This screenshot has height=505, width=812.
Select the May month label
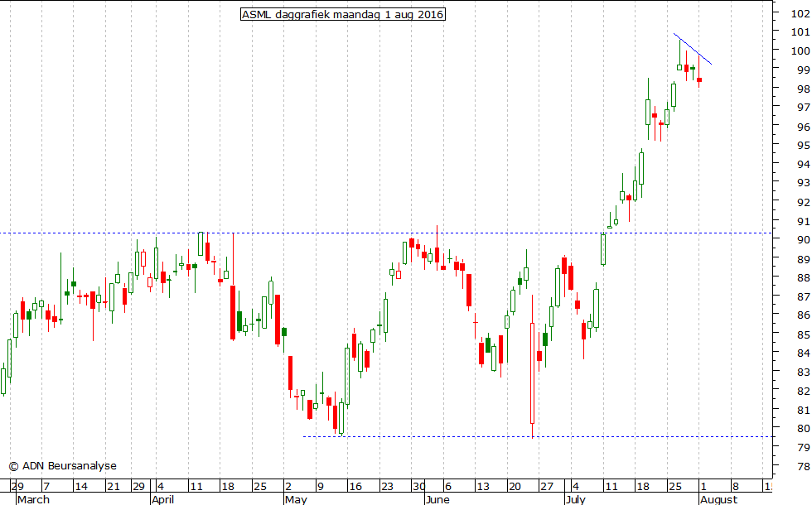tap(295, 499)
